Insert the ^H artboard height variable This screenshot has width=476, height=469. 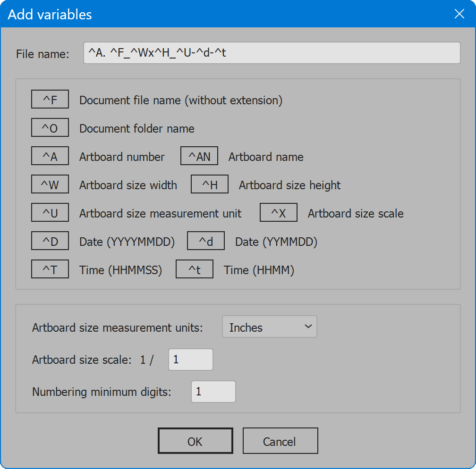[210, 185]
